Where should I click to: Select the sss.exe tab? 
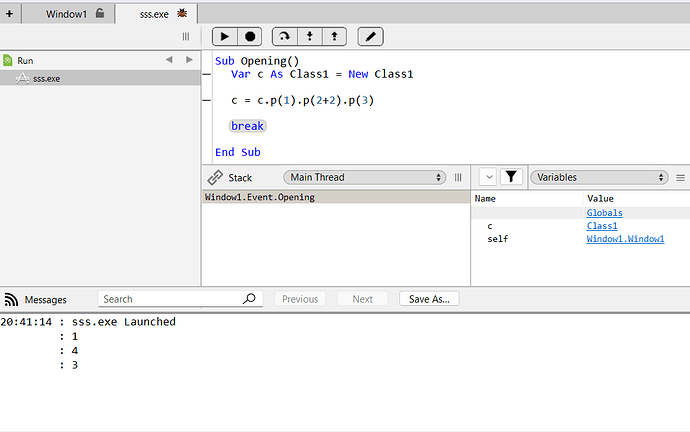(156, 14)
